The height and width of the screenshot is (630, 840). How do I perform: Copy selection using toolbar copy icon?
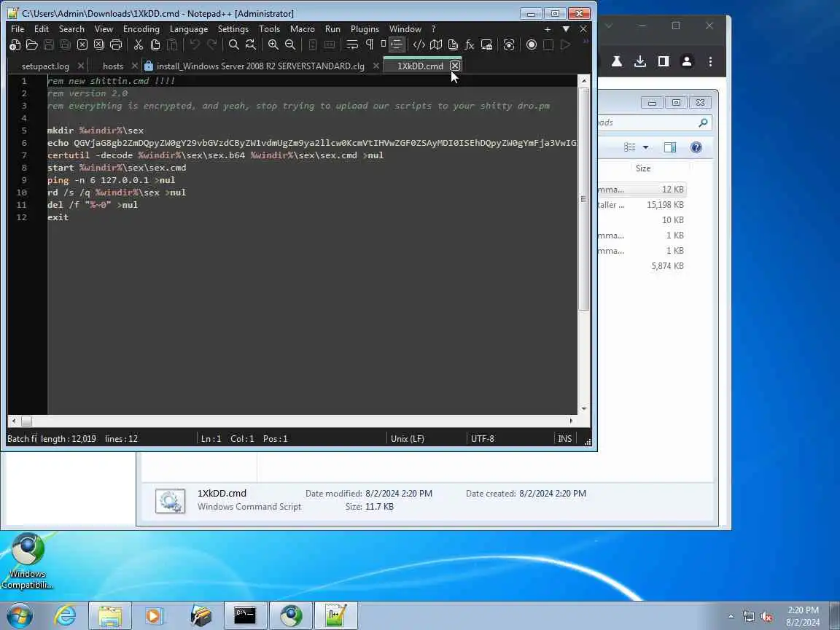(155, 45)
